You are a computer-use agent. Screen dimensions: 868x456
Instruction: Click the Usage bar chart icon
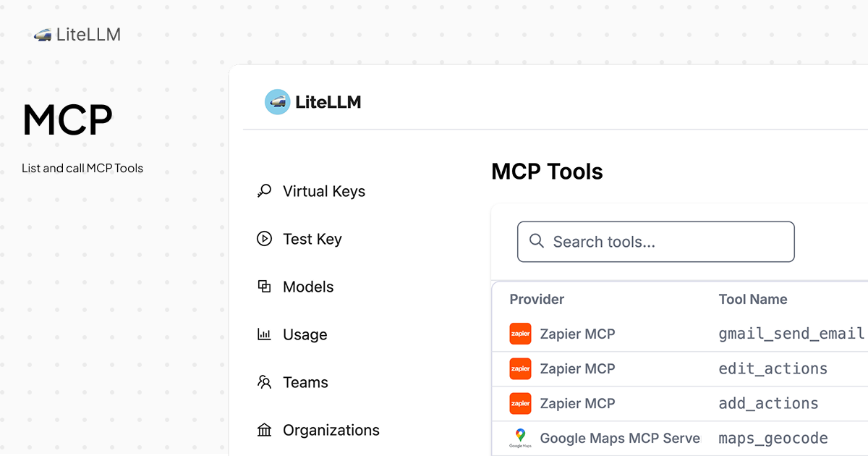coord(264,334)
